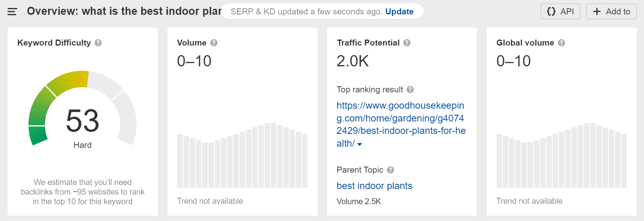Expand the top ranking URL dropdown arrow
The width and height of the screenshot is (644, 221).
360,144
